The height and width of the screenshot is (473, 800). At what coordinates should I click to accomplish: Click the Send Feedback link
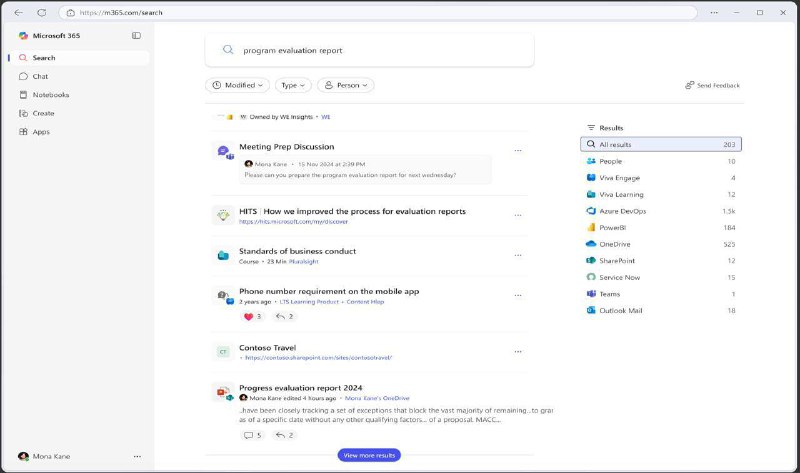[713, 85]
